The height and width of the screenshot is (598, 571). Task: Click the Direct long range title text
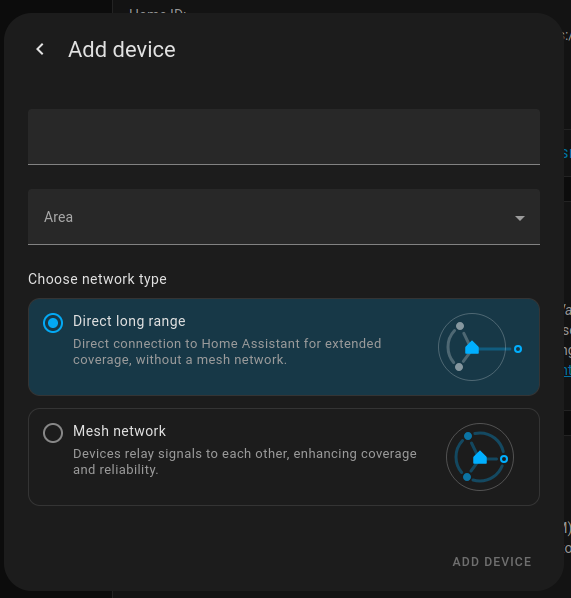click(129, 321)
